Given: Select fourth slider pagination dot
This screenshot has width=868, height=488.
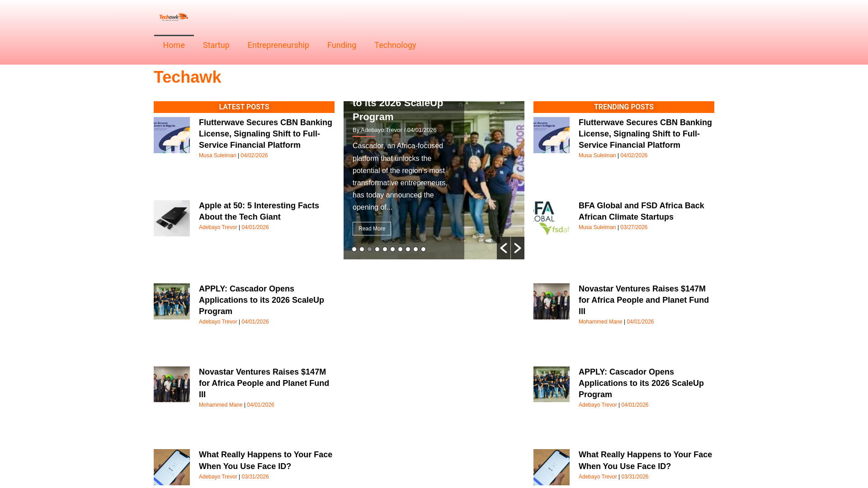Looking at the screenshot, I should (x=377, y=249).
